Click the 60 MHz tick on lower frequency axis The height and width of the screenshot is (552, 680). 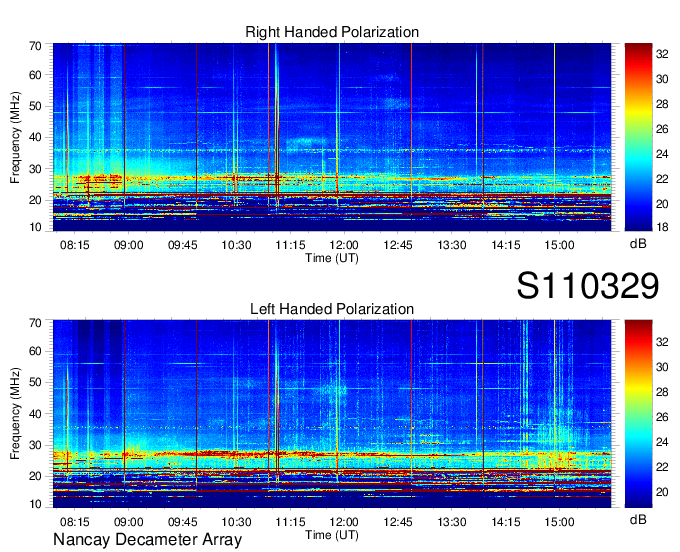click(x=35, y=351)
